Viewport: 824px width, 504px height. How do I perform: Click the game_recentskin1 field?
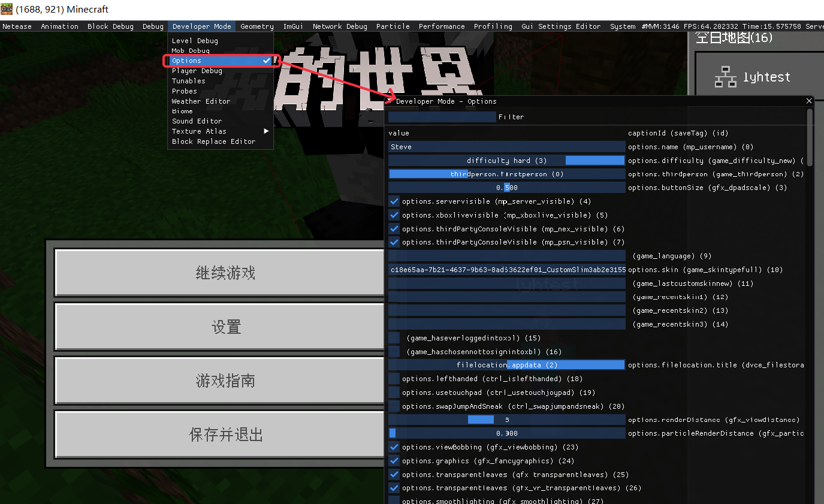[506, 297]
